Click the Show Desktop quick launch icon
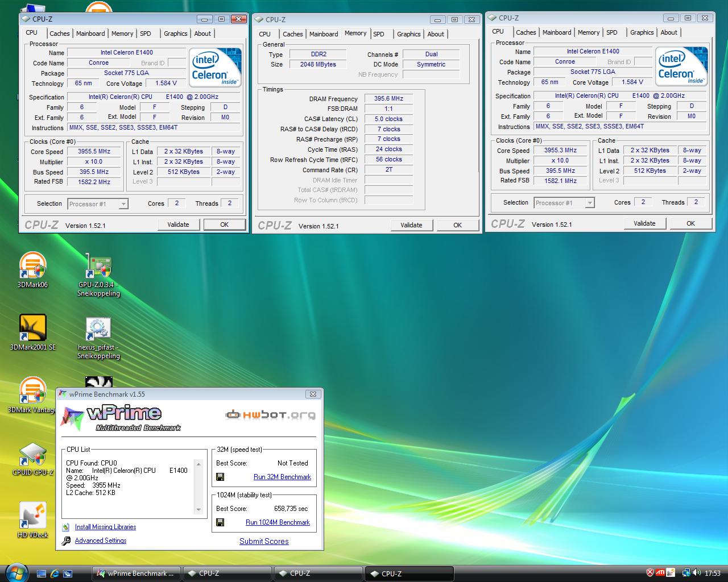 click(x=41, y=573)
